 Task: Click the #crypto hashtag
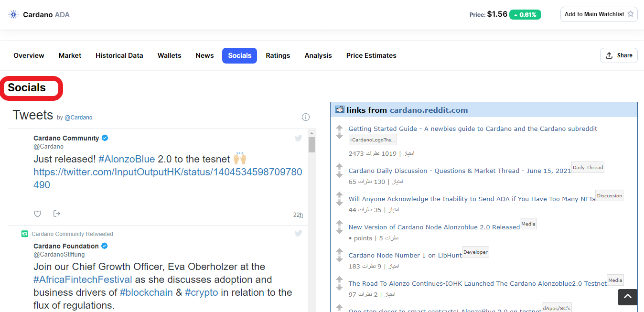(201, 292)
